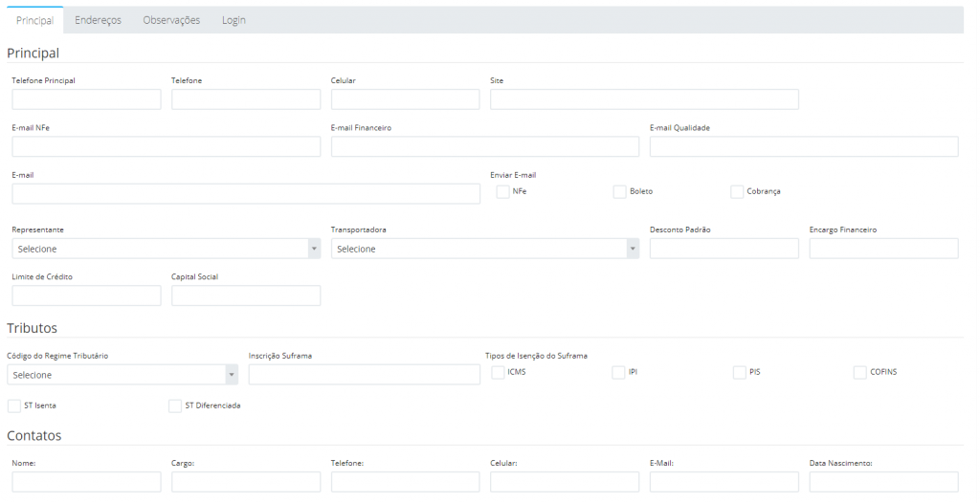
Task: Check the Boleto email option
Action: pos(619,192)
